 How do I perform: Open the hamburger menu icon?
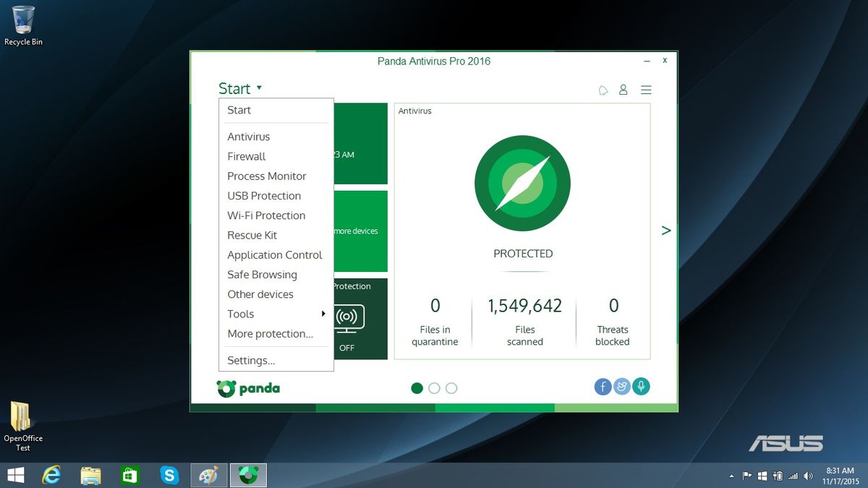[647, 90]
